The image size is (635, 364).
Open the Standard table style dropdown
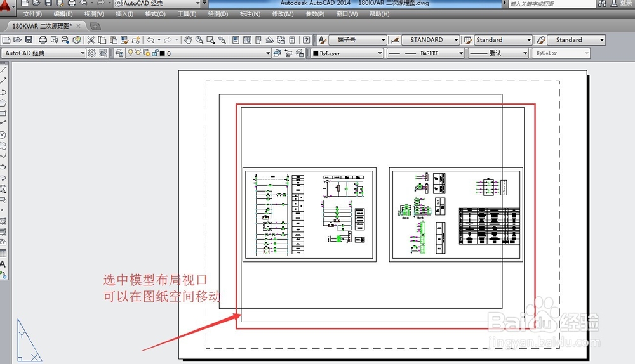pyautogui.click(x=503, y=40)
